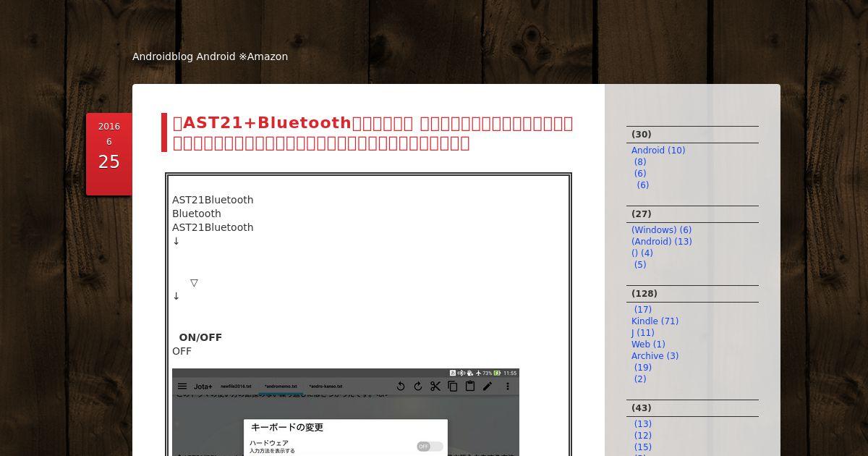868x456 pixels.
Task: Click the pencil edit icon in Jota+
Action: [x=488, y=387]
